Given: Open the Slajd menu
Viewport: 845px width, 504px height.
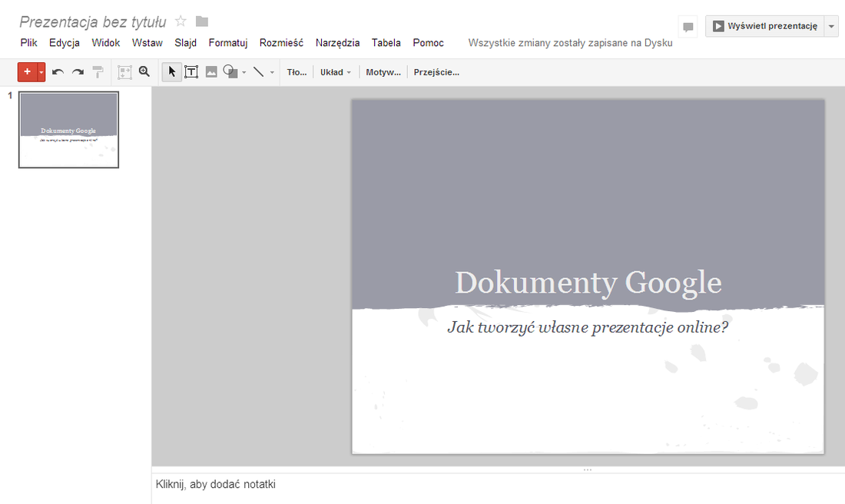Looking at the screenshot, I should point(185,42).
